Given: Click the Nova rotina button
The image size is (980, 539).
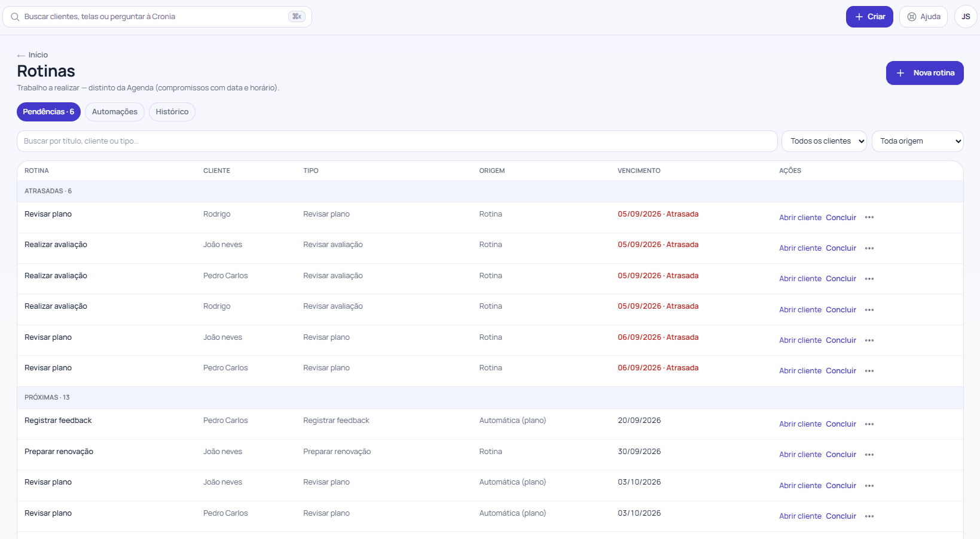Looking at the screenshot, I should (924, 73).
